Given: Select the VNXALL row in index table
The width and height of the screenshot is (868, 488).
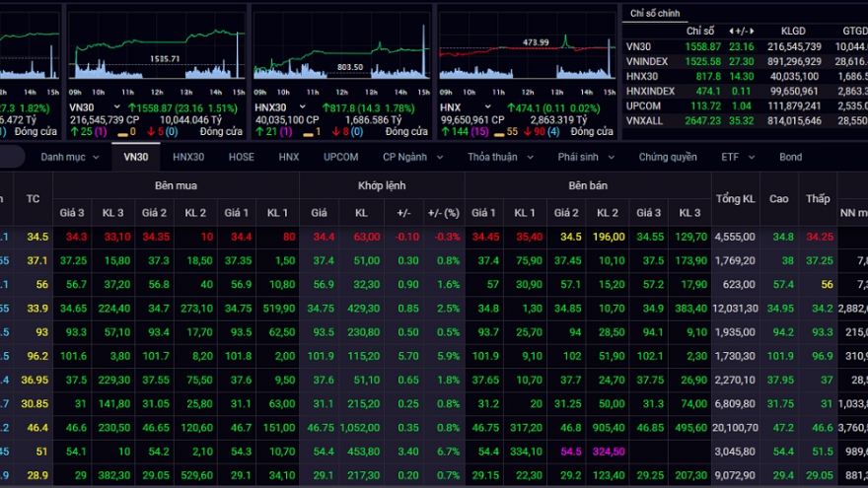Looking at the screenshot, I should pyautogui.click(x=645, y=120).
